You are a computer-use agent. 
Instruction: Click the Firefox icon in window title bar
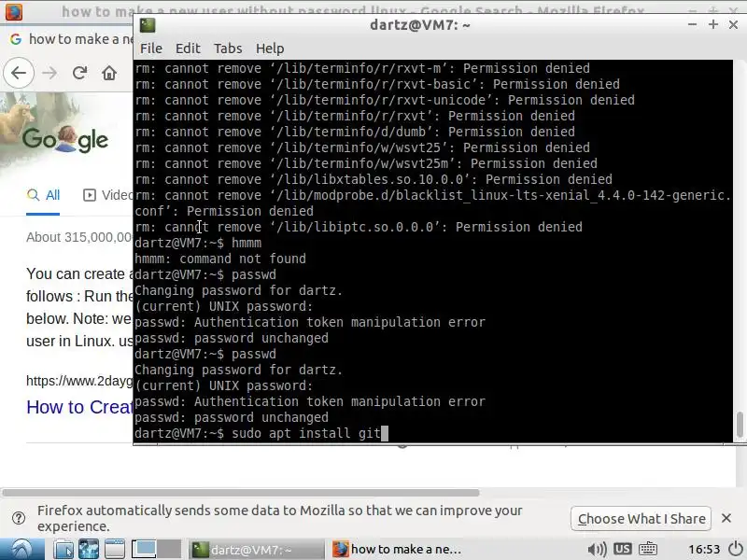pos(13,11)
